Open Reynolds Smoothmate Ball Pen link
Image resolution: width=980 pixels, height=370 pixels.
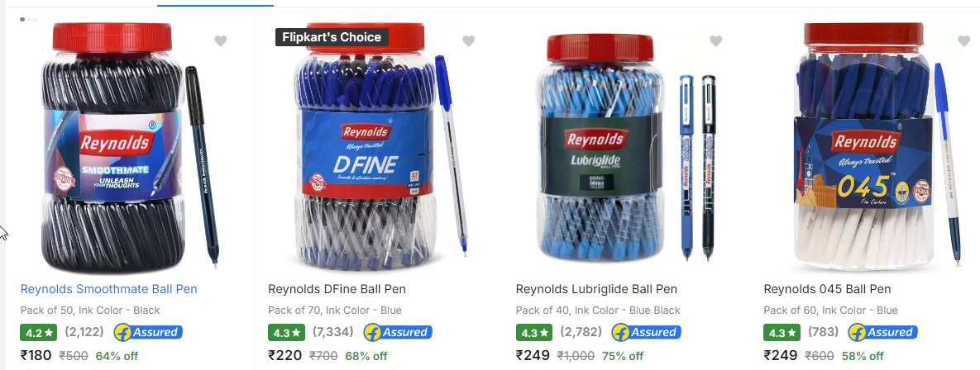tap(108, 289)
